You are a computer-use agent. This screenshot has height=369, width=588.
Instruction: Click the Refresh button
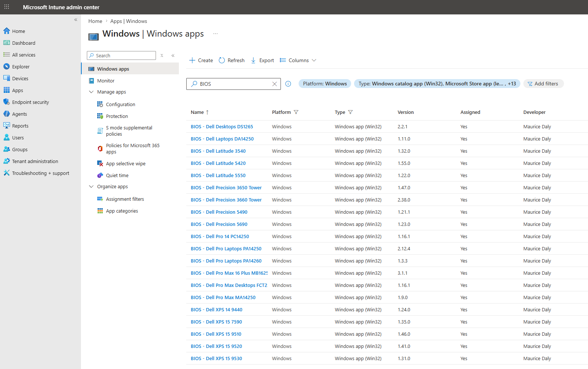point(232,60)
